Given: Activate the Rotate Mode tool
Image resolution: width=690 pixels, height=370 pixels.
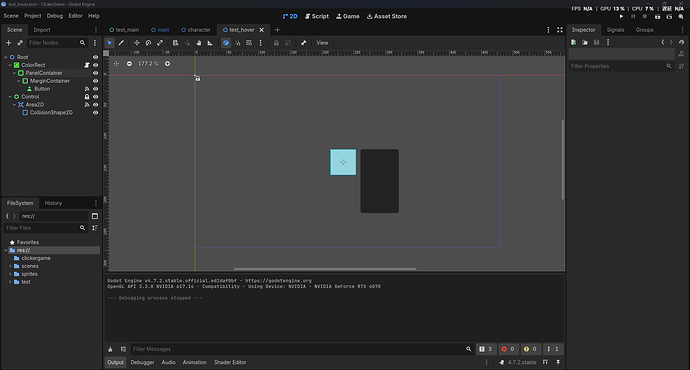Looking at the screenshot, I should pos(148,43).
